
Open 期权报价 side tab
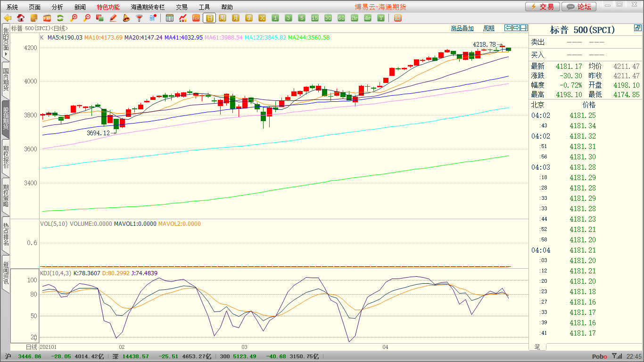[6, 157]
